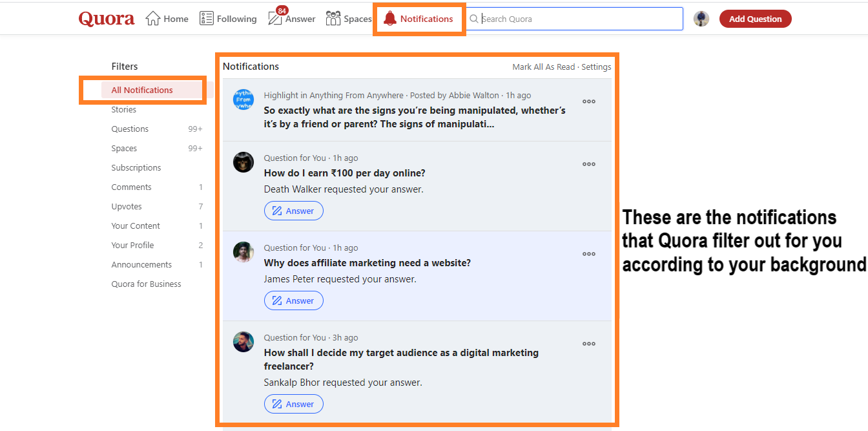Open your profile avatar picture

[x=701, y=18]
